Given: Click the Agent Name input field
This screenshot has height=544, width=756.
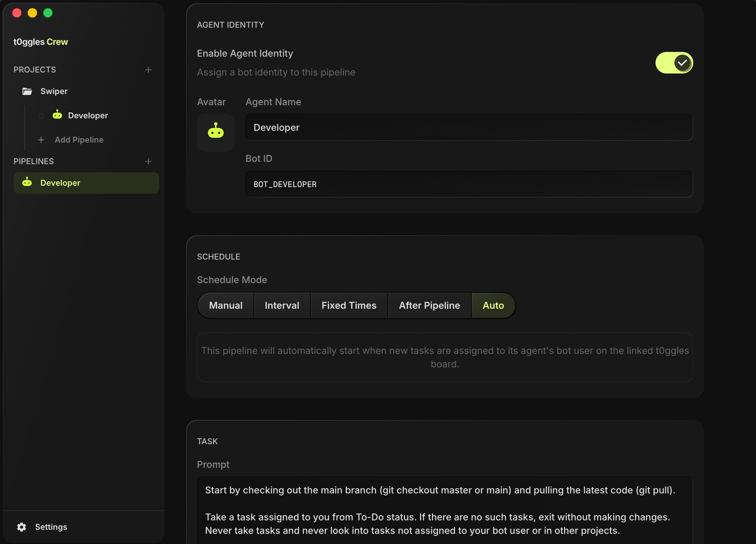Looking at the screenshot, I should coord(469,128).
